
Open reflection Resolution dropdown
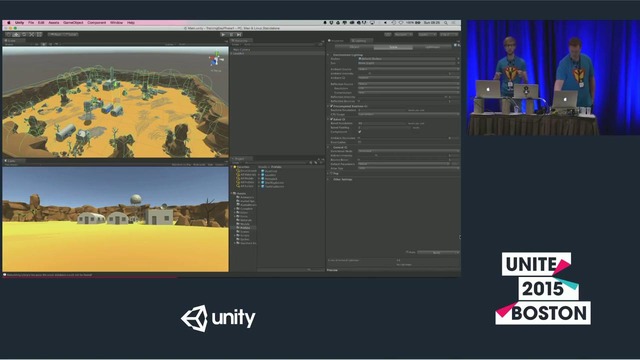(x=409, y=88)
